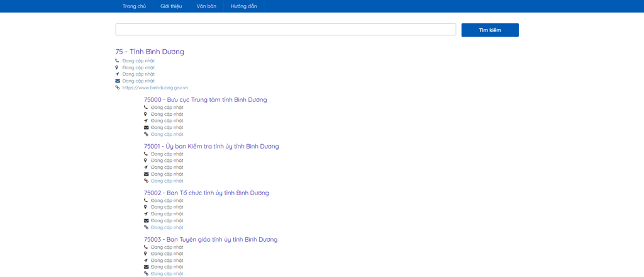Open the Trang chủ menu item
644x277 pixels.
point(134,6)
